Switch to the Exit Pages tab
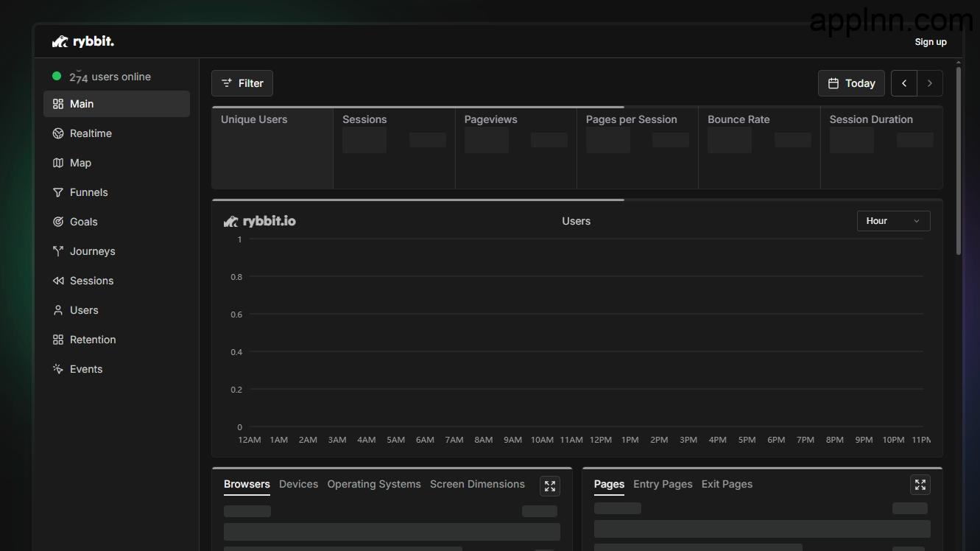 (727, 484)
